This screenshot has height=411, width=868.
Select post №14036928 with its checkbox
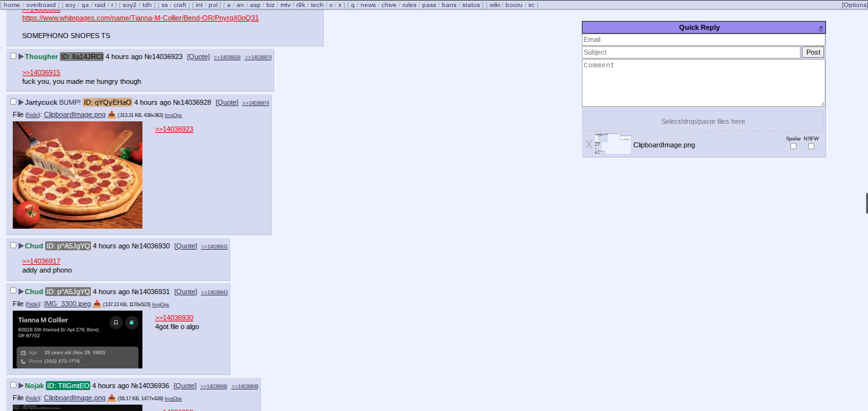[x=13, y=102]
